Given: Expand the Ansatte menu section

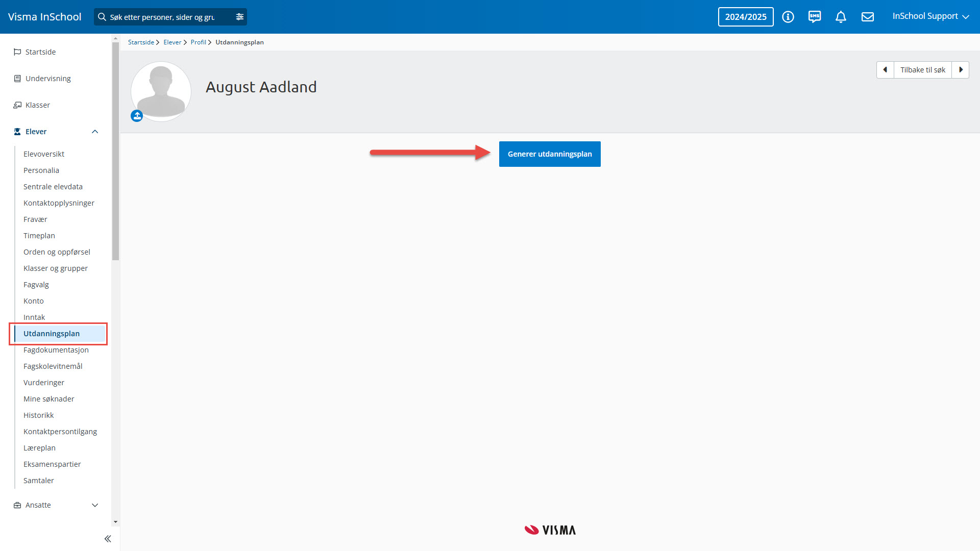Looking at the screenshot, I should pyautogui.click(x=95, y=505).
